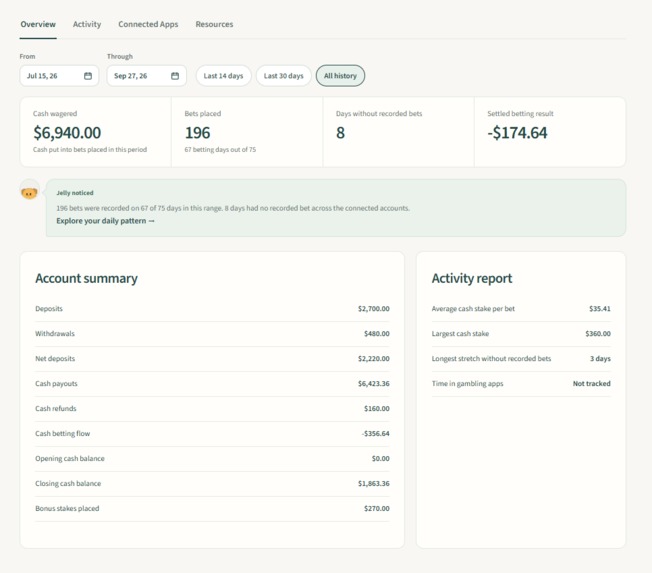Viewport: 652px width, 573px height.
Task: Open the Resources tab
Action: [x=214, y=24]
